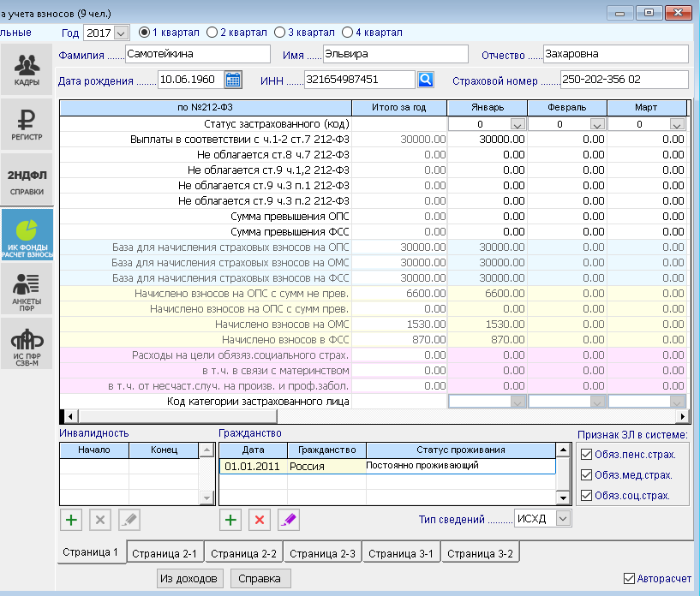Image resolution: width=700 pixels, height=596 pixels.
Task: Switch to Страница 1 tab
Action: (x=91, y=552)
